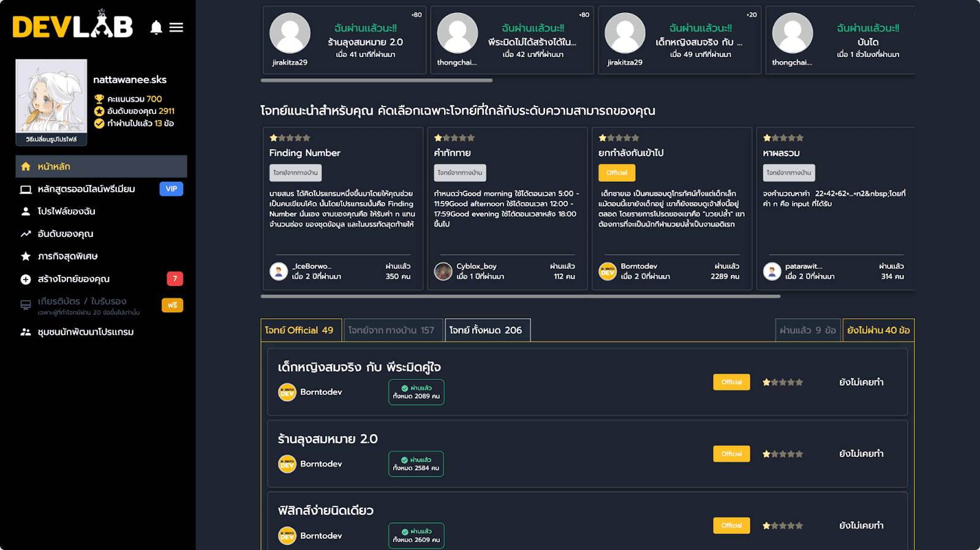
Task: Filter by ผ่านแล้ว 9 ข้อ
Action: pos(807,330)
